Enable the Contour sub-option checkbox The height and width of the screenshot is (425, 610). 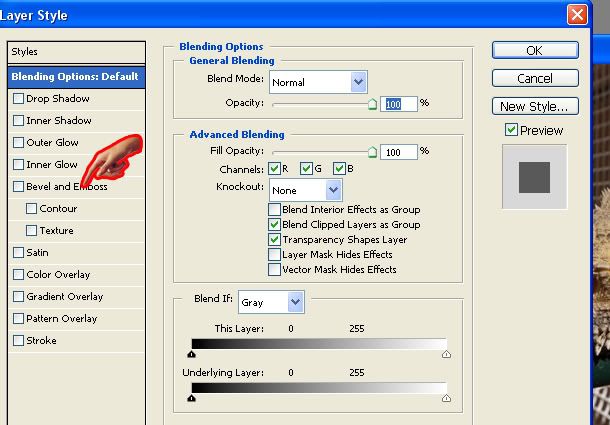point(32,208)
